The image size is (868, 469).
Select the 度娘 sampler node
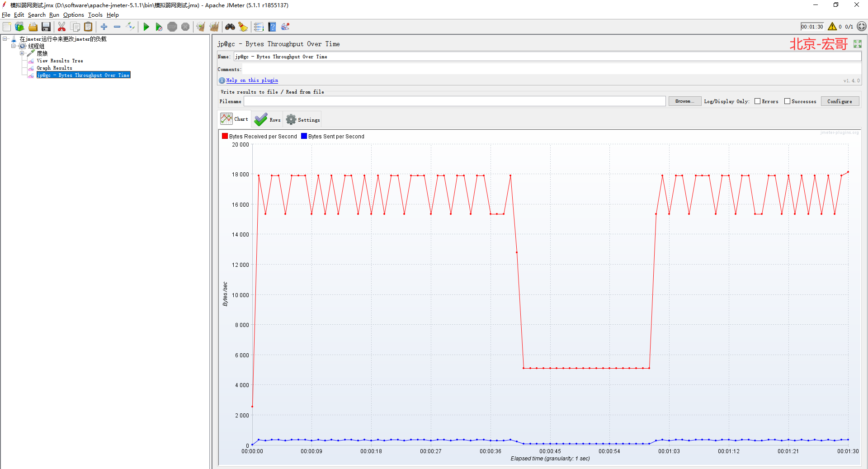(42, 53)
